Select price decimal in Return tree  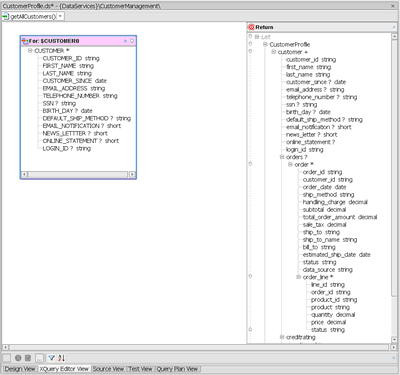328,322
